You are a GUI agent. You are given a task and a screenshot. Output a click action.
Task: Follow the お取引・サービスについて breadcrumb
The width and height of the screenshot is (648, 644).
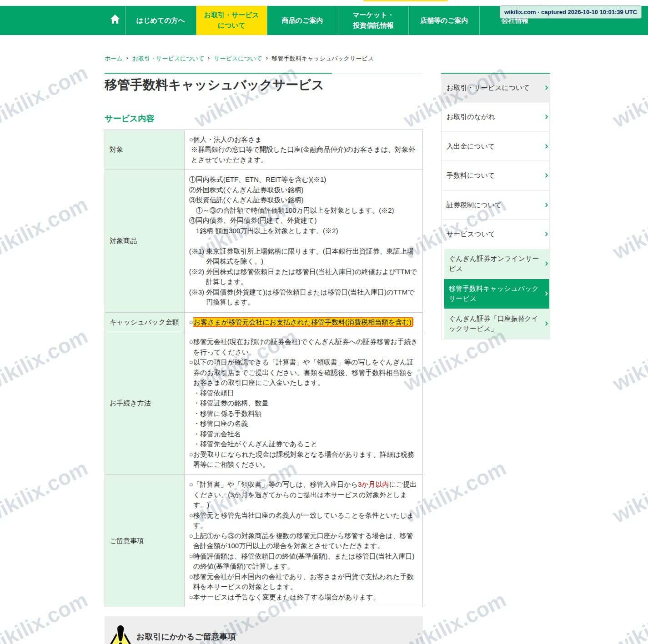coord(168,59)
